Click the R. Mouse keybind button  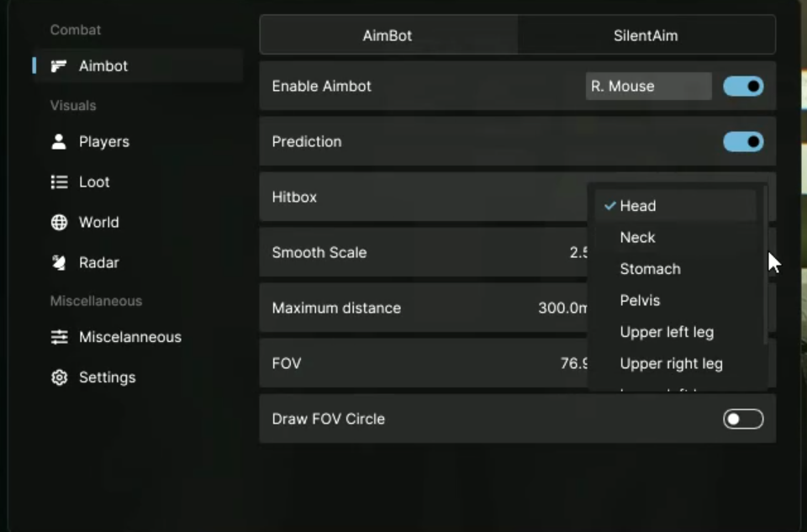648,86
